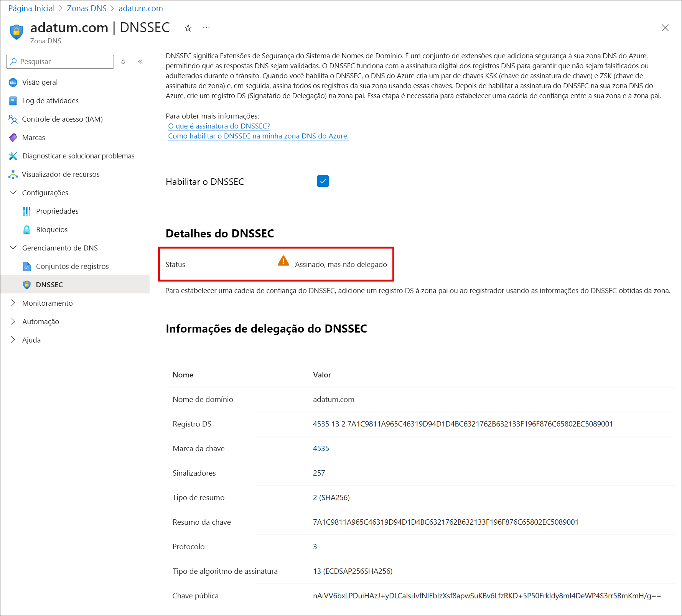Screen dimensions: 682x616
Task: Click the Automação group label
Action: coord(41,322)
